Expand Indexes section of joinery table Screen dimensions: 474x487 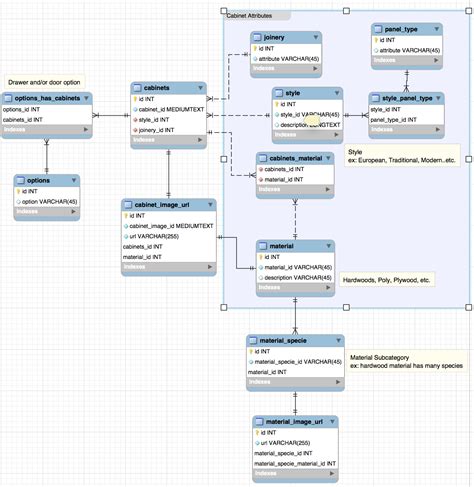(x=315, y=69)
